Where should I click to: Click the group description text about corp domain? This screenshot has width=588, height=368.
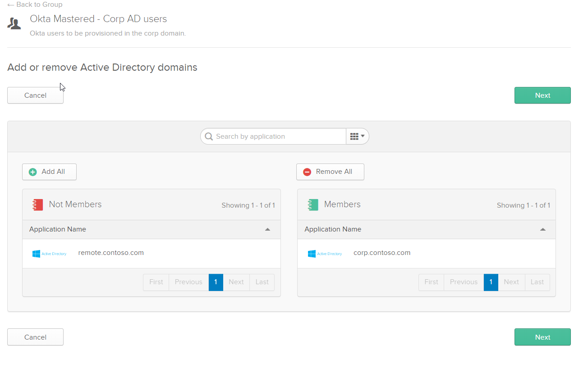(x=108, y=33)
